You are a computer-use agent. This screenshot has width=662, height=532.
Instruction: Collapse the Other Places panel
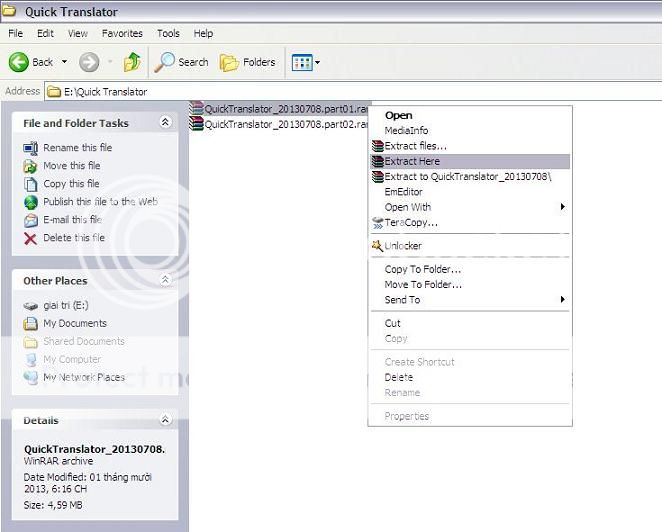(x=165, y=281)
